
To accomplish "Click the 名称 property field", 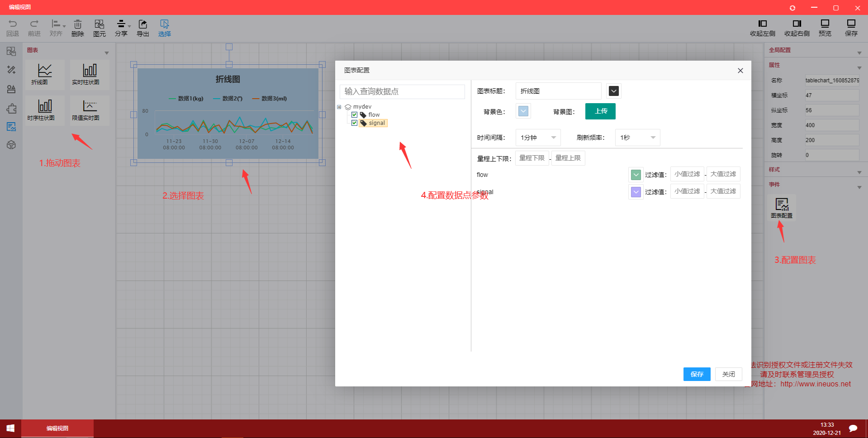I will tap(832, 81).
